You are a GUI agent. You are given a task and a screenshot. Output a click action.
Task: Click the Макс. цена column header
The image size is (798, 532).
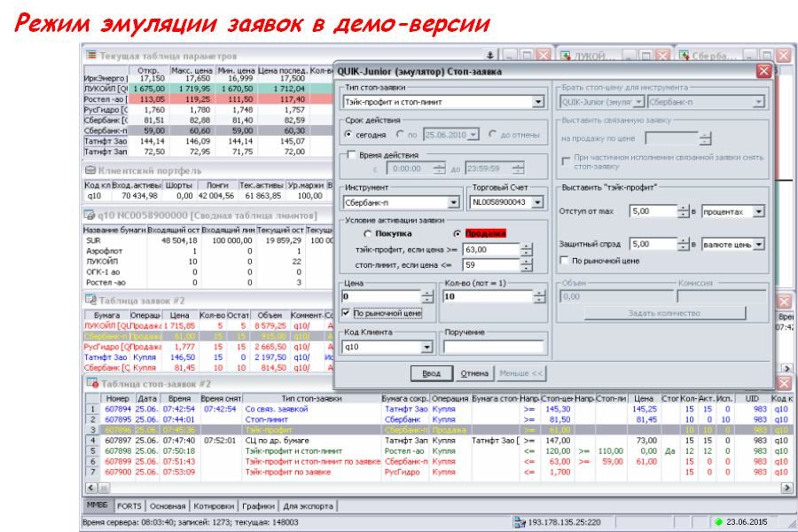tap(192, 71)
